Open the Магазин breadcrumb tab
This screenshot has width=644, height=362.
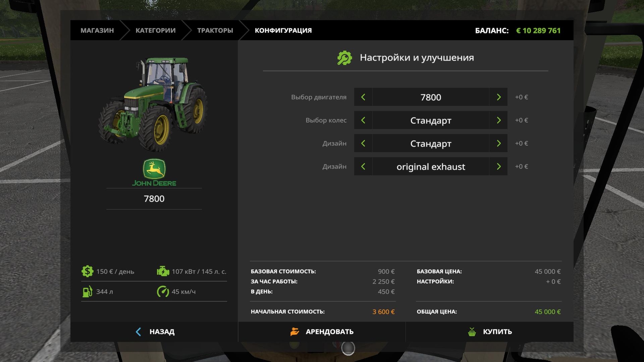97,30
